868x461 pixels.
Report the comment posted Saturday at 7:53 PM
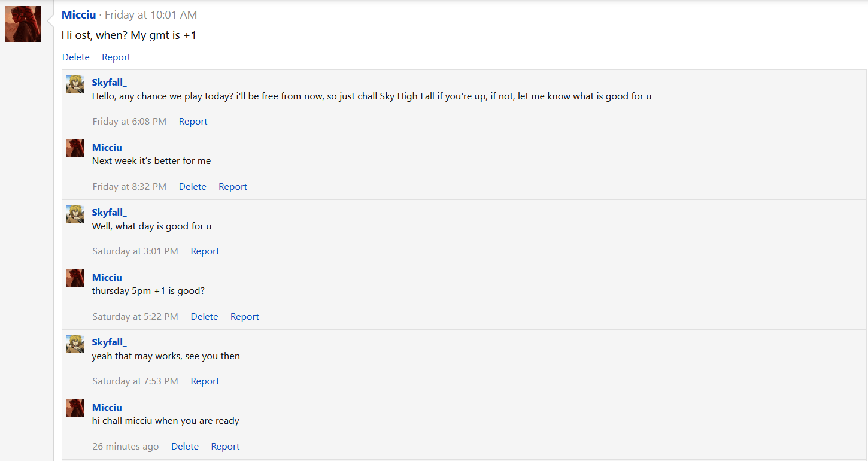coord(205,381)
